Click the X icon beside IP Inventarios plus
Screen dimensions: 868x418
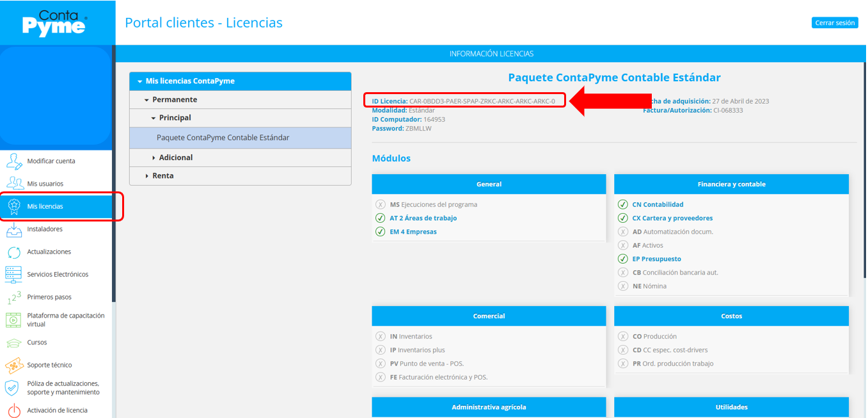pyautogui.click(x=380, y=350)
